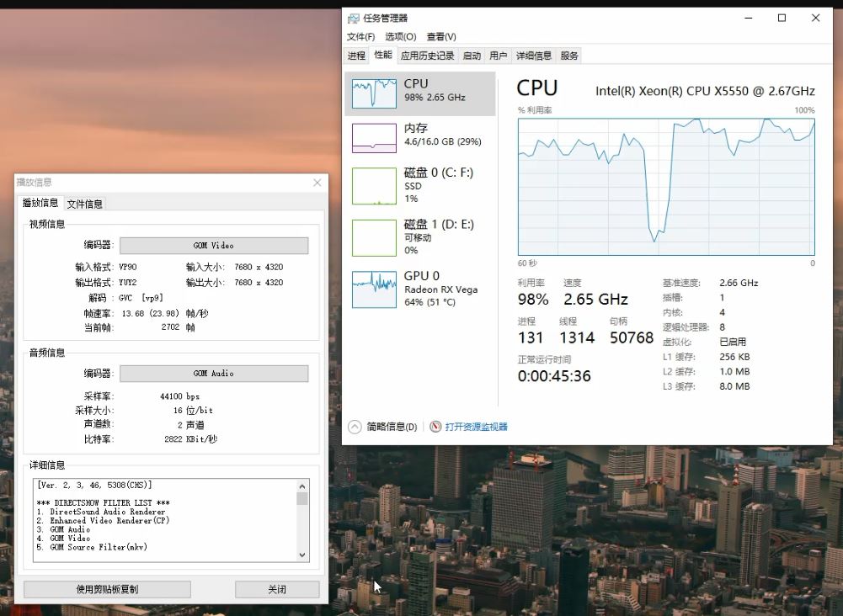Switch to the 服务 services tab
Viewport: 843px width, 616px height.
pyautogui.click(x=568, y=56)
